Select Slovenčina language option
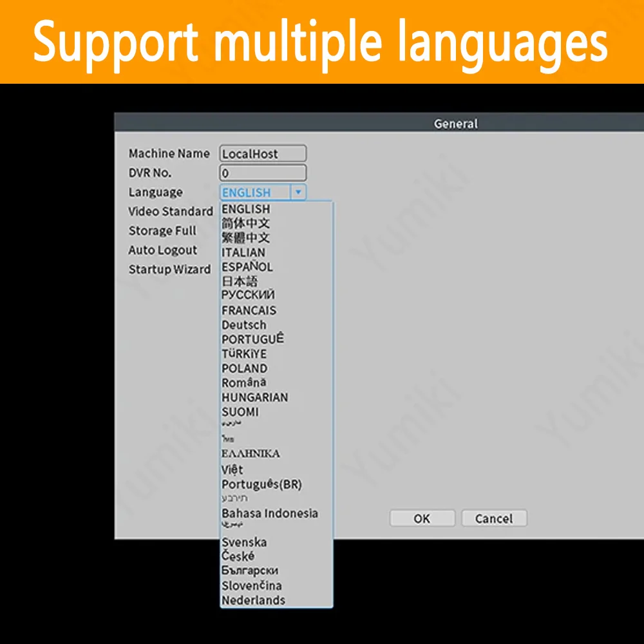Image resolution: width=644 pixels, height=644 pixels. [x=251, y=585]
